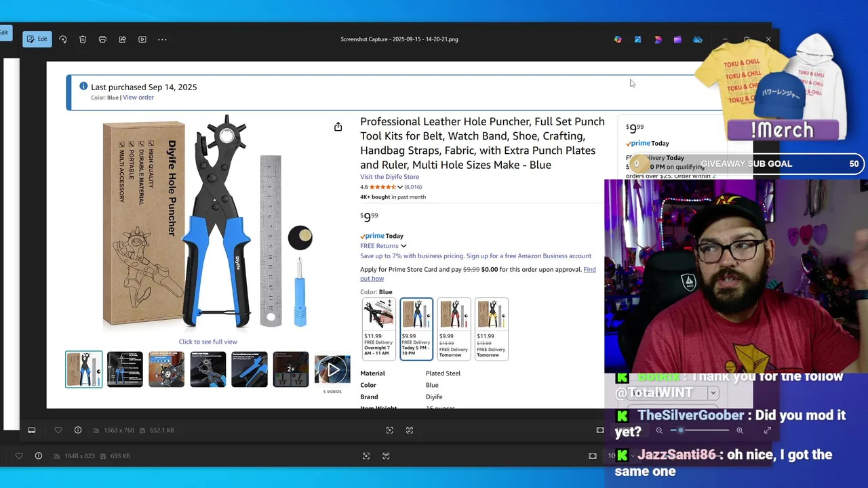Select the fifth product thumbnail
The height and width of the screenshot is (488, 868).
250,369
